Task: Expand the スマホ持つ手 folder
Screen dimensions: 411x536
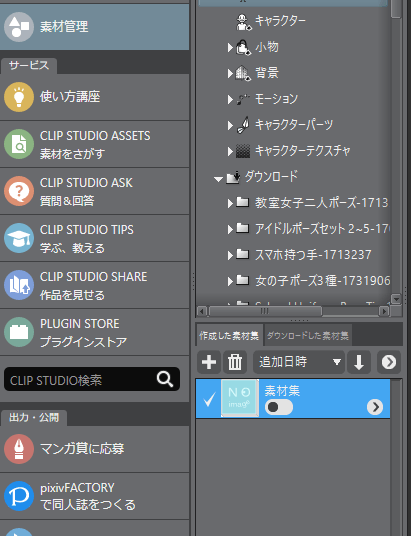Action: pos(230,255)
